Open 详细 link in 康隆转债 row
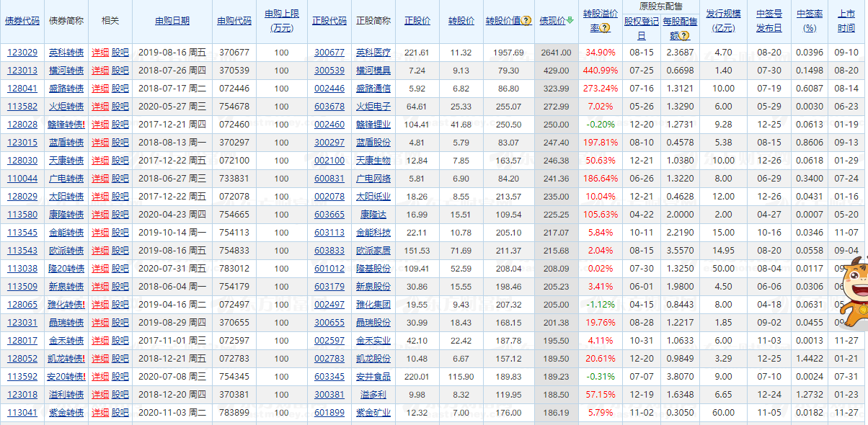This screenshot has width=868, height=425. pyautogui.click(x=100, y=215)
